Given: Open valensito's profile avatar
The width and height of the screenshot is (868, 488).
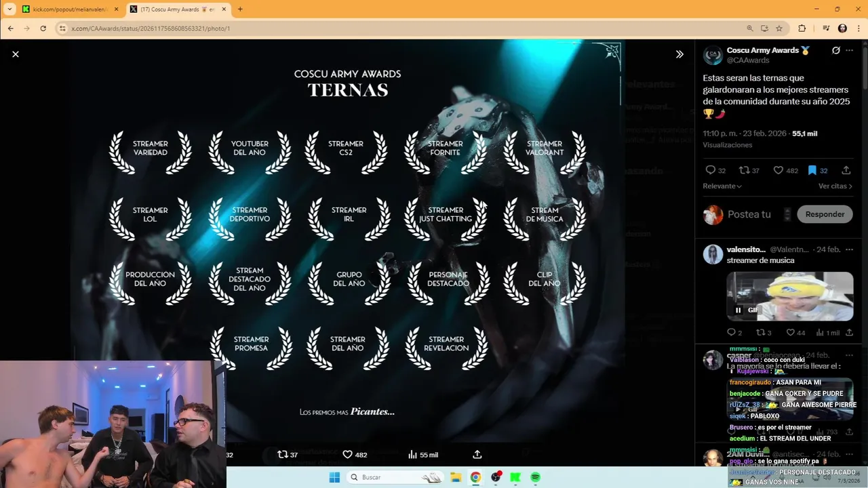Looking at the screenshot, I should click(x=713, y=255).
